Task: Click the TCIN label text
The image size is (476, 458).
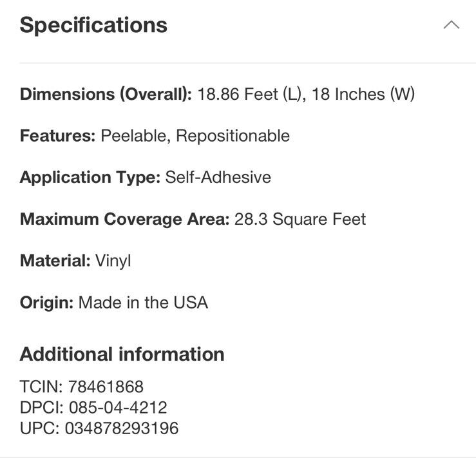Action: tap(41, 386)
